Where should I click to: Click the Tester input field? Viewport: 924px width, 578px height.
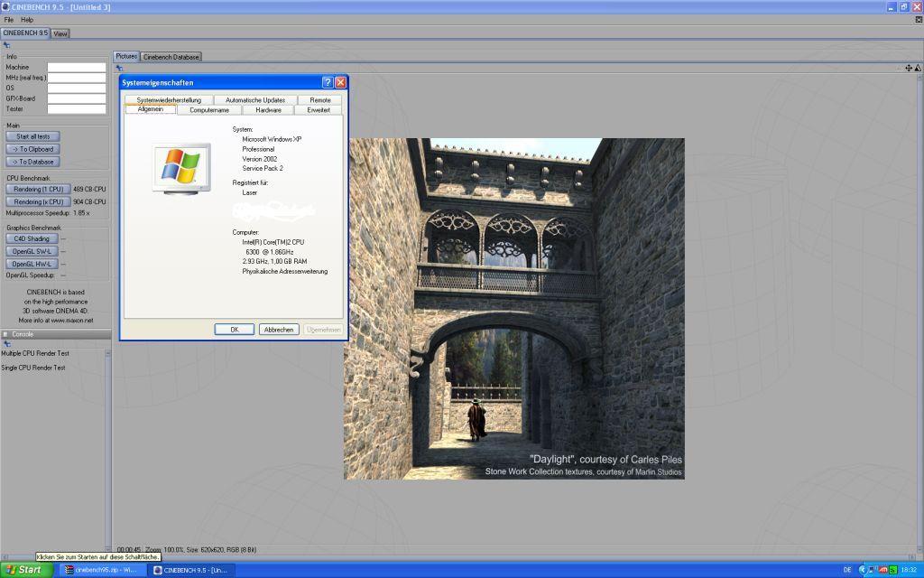coord(77,109)
